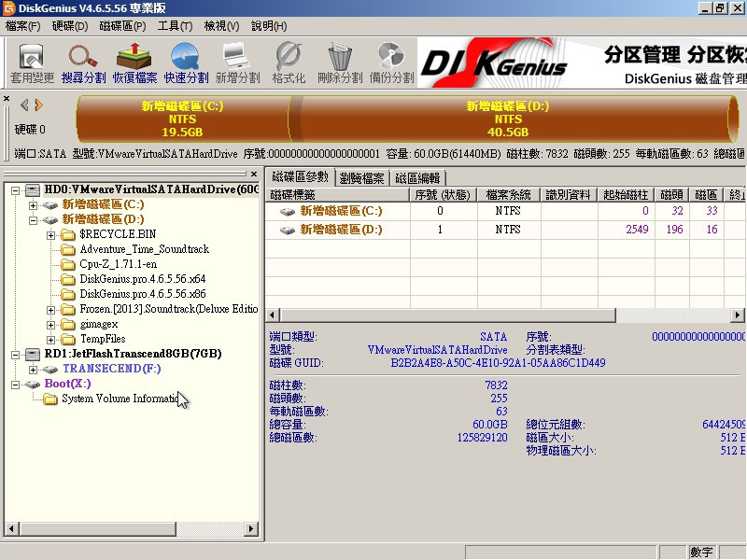Expand the gimagex folder in the tree
This screenshot has height=560, width=747.
(x=50, y=324)
